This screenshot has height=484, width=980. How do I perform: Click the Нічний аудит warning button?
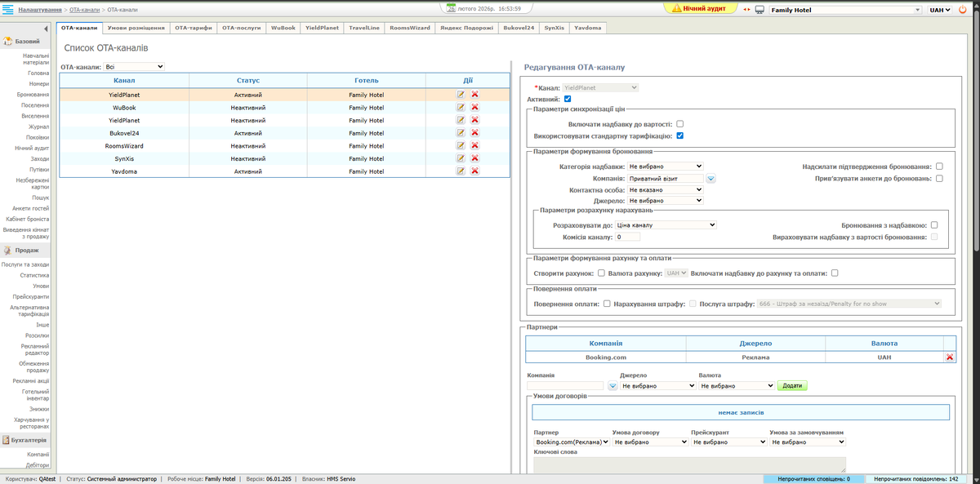[699, 8]
